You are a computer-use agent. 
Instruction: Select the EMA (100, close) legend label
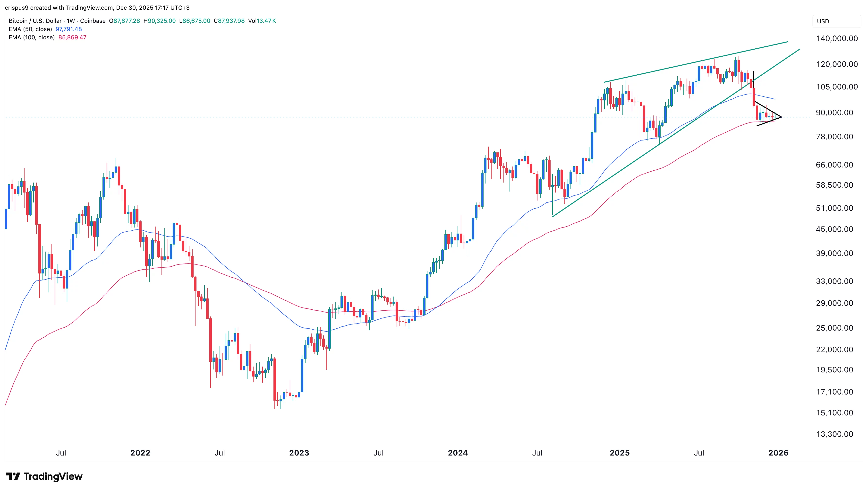click(x=32, y=37)
